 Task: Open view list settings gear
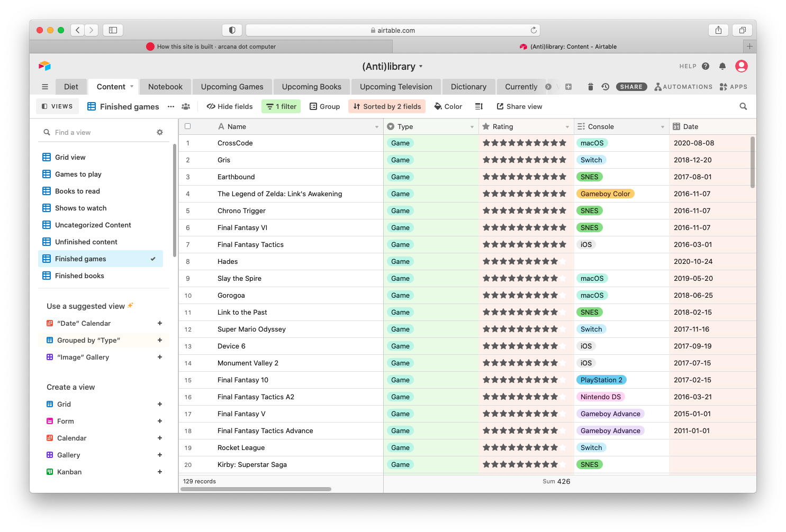coord(160,132)
